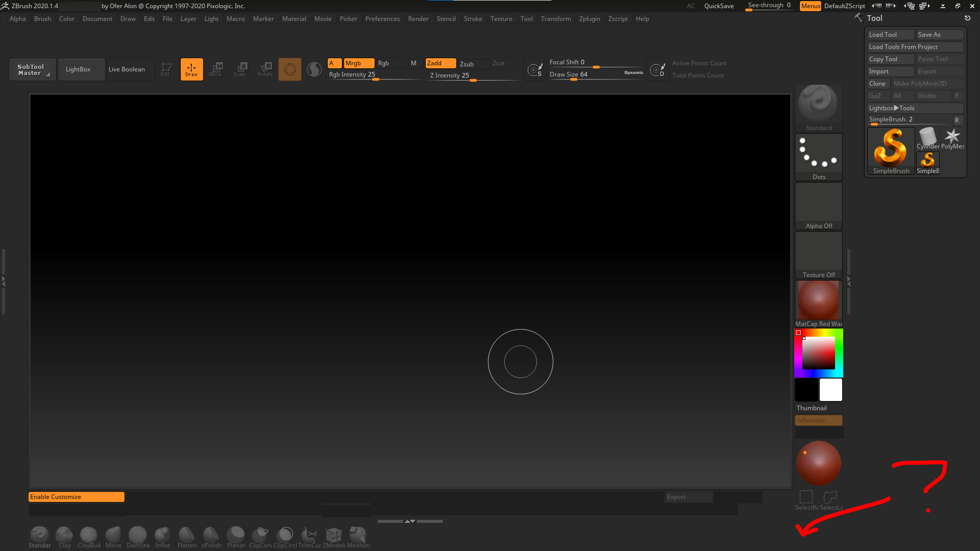Toggle the Menus button in title bar
The height and width of the screenshot is (551, 980).
(x=810, y=6)
